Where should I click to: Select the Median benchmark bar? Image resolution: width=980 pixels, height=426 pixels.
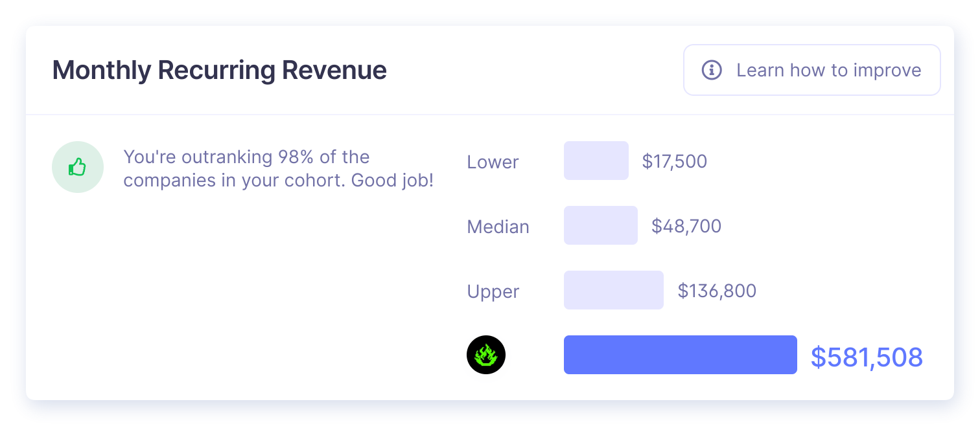pyautogui.click(x=600, y=225)
